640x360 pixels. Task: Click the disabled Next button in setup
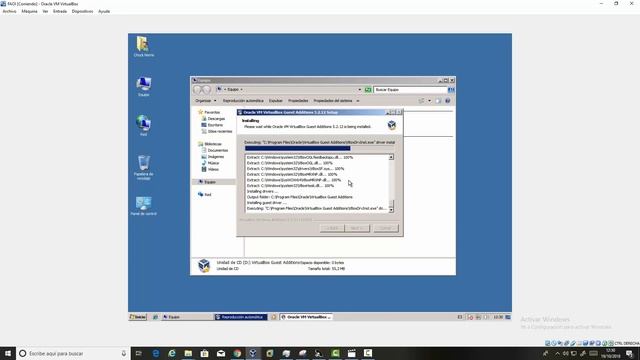(357, 228)
